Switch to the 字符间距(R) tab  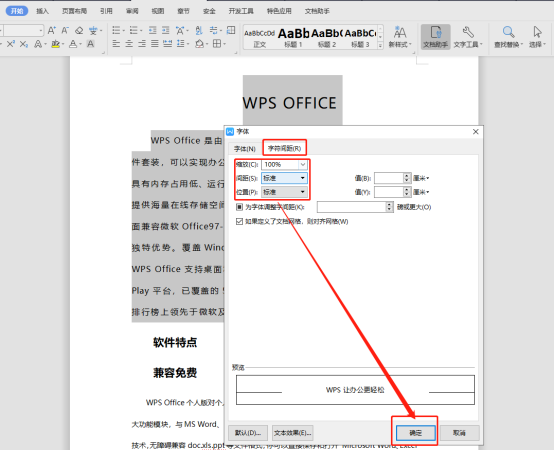point(284,148)
